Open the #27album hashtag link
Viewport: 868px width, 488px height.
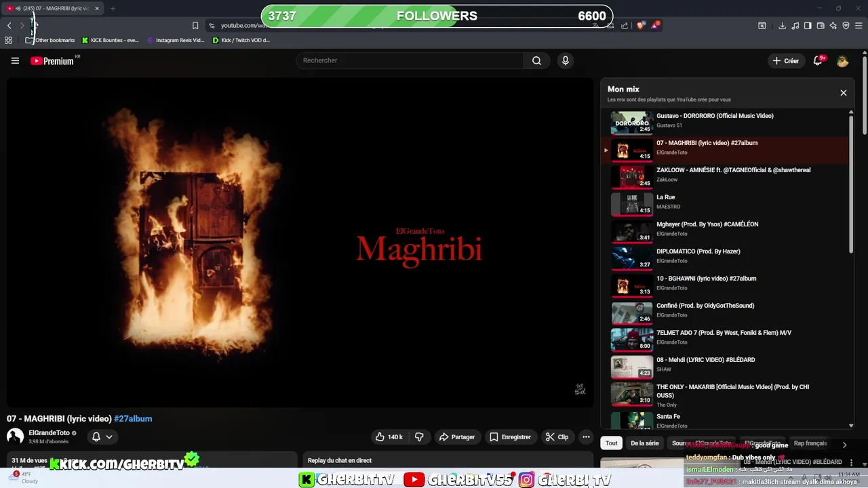pos(133,419)
